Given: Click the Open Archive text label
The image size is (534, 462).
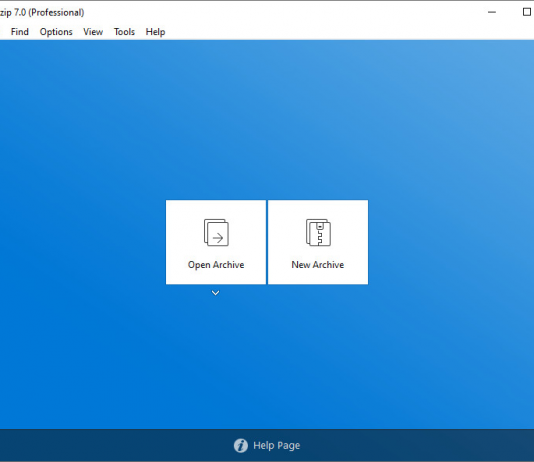Looking at the screenshot, I should click(x=216, y=265).
